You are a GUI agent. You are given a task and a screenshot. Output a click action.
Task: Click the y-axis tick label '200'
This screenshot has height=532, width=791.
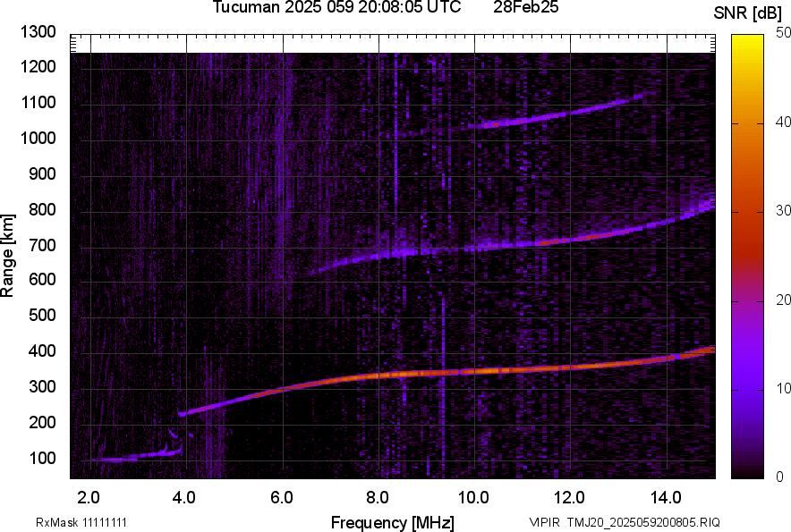coord(42,422)
